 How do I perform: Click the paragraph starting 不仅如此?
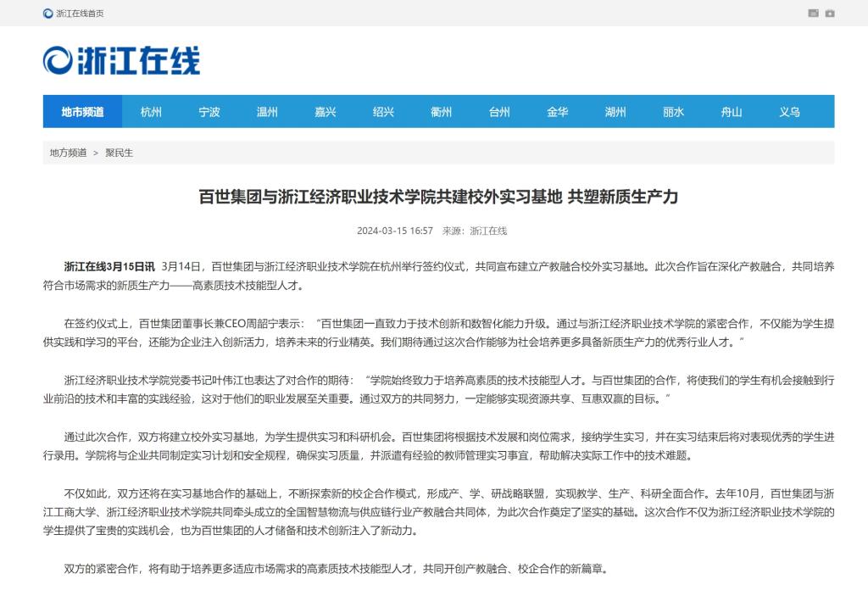coord(438,512)
